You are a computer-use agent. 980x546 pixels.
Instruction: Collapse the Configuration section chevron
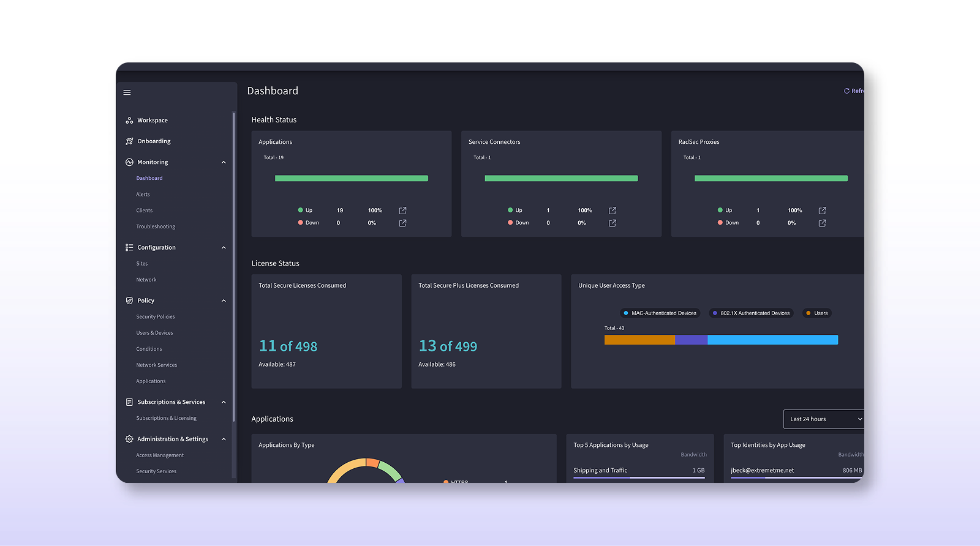pos(224,248)
